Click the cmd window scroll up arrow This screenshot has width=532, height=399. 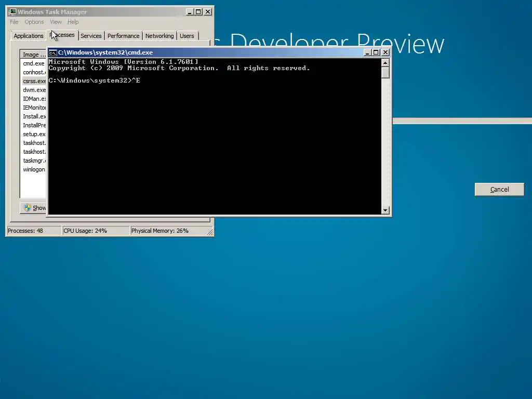click(x=385, y=63)
